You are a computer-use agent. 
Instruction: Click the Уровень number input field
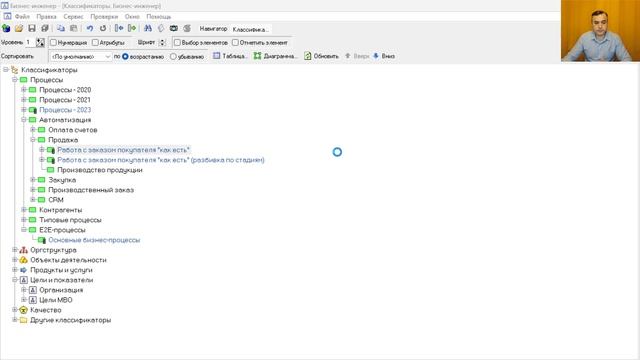(30, 42)
